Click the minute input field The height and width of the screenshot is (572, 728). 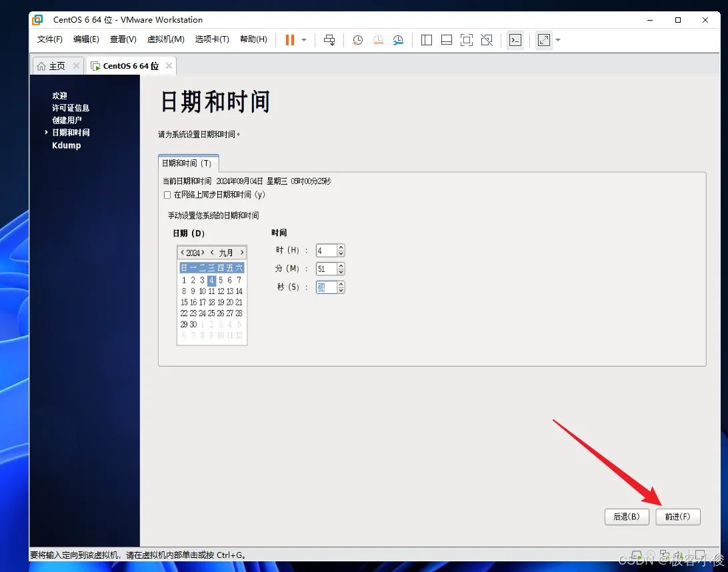click(x=327, y=269)
